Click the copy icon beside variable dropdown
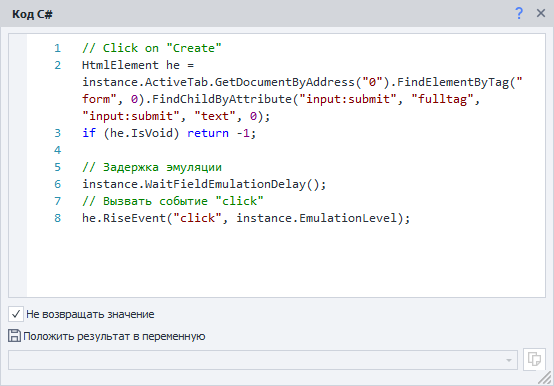Screen dimensions: 554x386 point(534,359)
